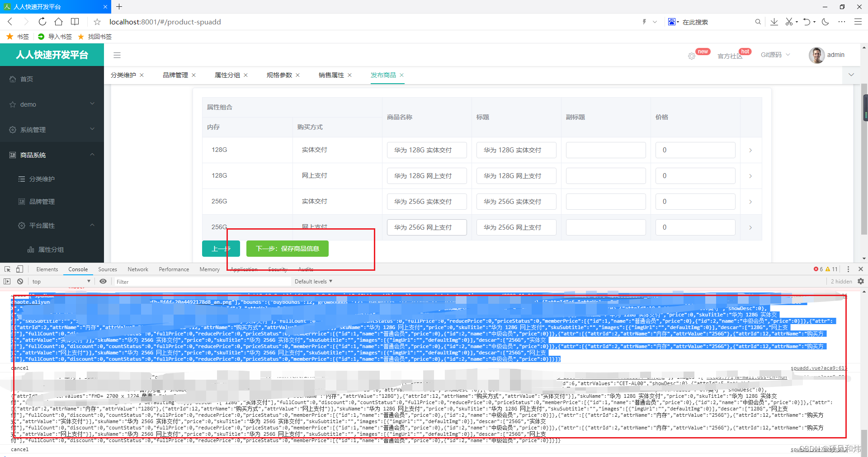Open the browser three-dot more options icon
The height and width of the screenshot is (457, 868).
pos(841,22)
